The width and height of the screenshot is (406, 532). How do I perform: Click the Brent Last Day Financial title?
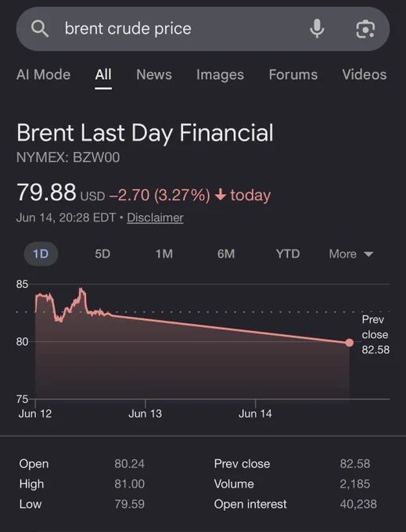coord(145,133)
